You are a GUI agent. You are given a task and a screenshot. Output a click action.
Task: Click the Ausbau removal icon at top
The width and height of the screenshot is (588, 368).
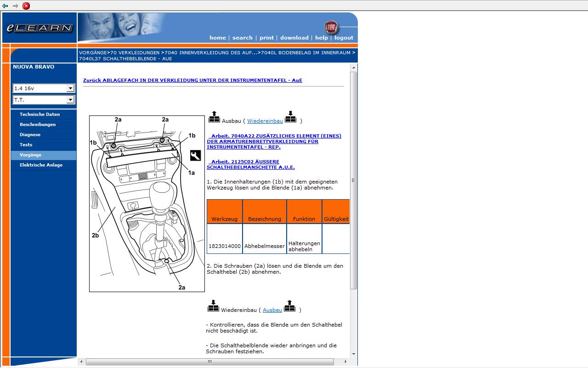click(214, 117)
